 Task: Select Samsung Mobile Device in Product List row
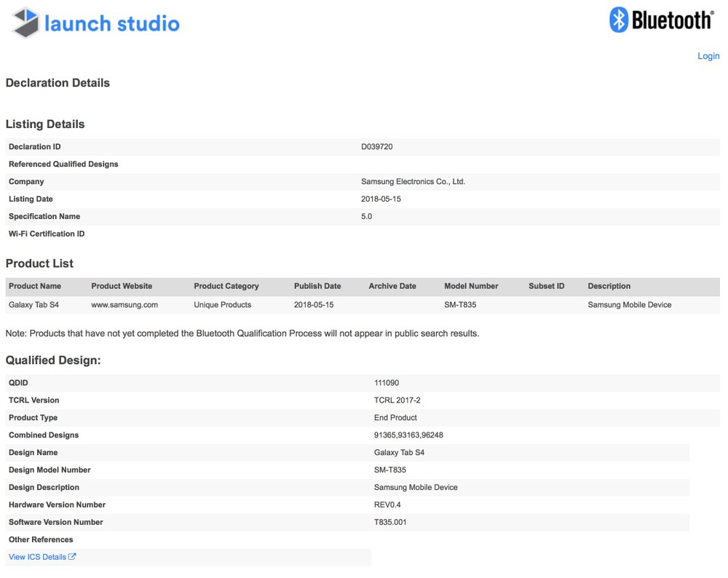(x=629, y=304)
